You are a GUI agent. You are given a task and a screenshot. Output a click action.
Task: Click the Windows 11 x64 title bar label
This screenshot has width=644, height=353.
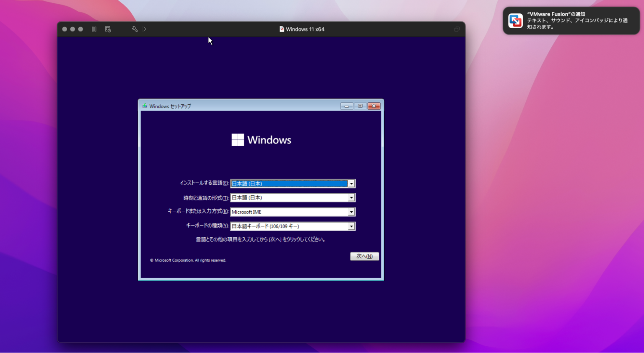pyautogui.click(x=305, y=29)
